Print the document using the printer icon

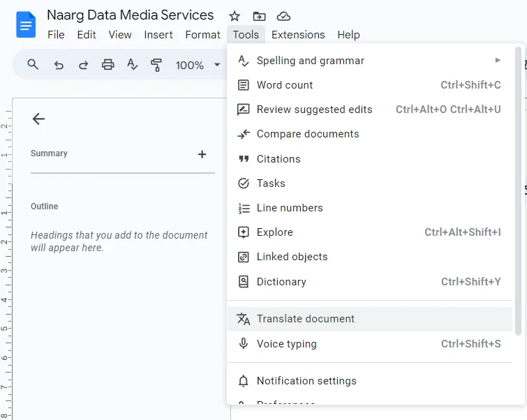point(107,65)
